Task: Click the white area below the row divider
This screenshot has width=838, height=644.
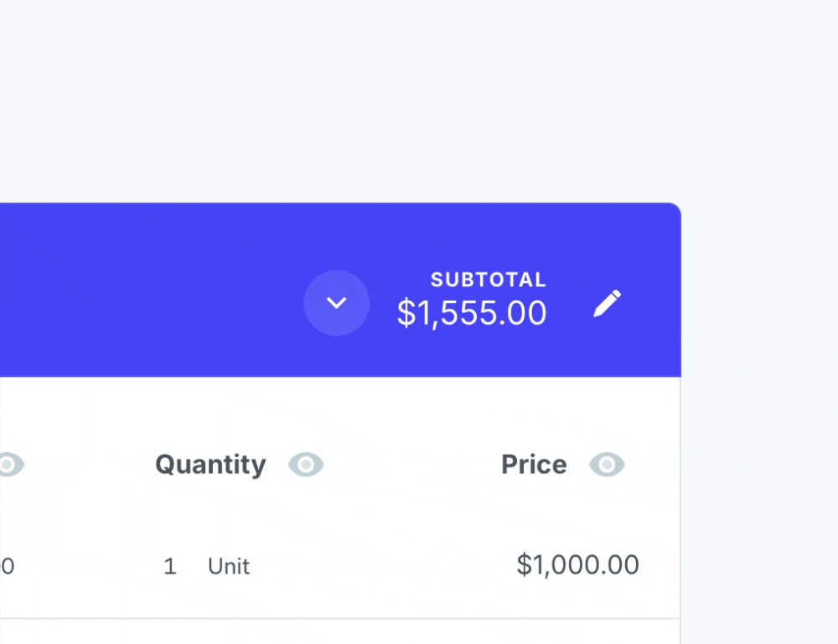Action: (335, 633)
